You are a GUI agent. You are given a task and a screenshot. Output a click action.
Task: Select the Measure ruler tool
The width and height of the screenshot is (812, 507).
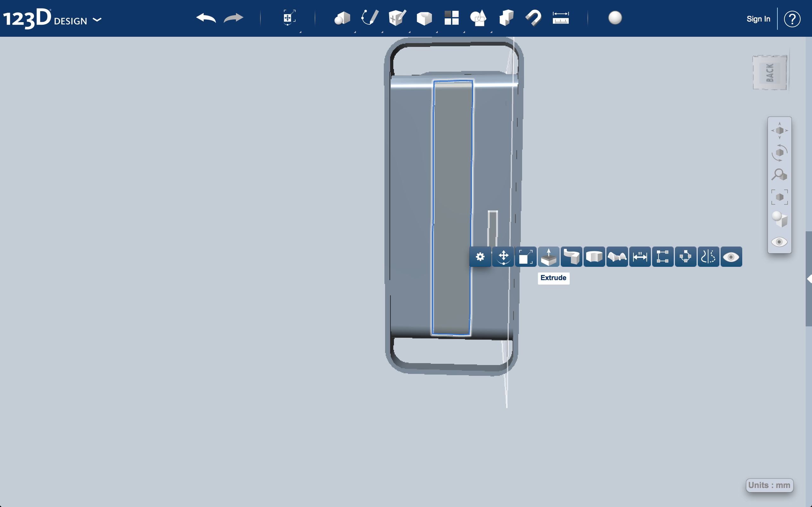click(560, 17)
